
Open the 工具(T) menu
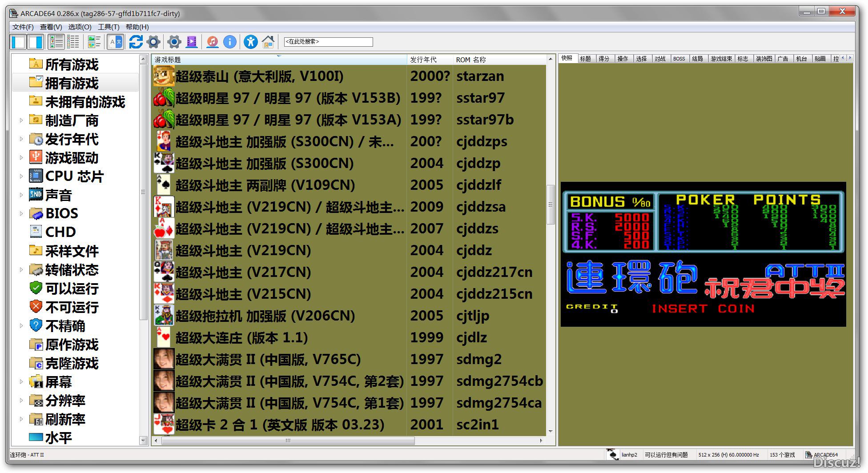click(108, 27)
